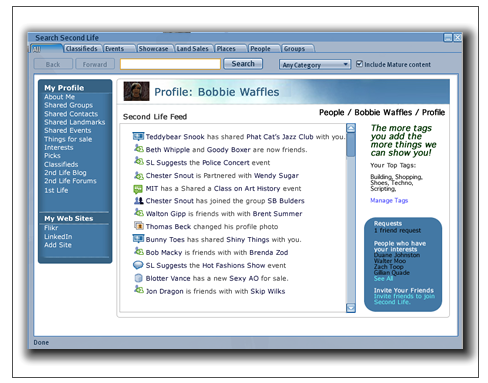Open 2nd Life Blog link
The height and width of the screenshot is (383, 488).
pos(65,173)
